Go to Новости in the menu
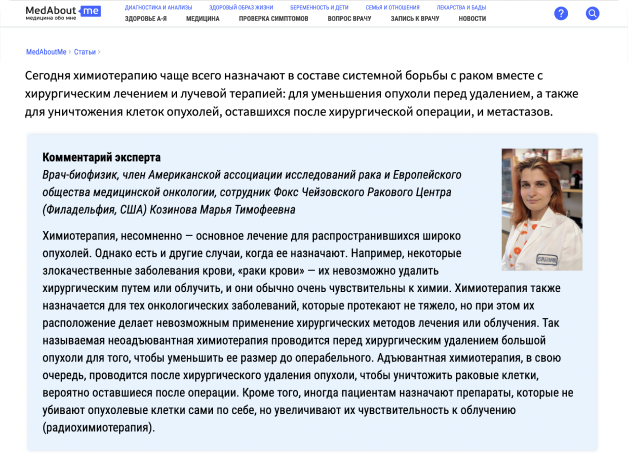The image size is (628, 464). [472, 19]
